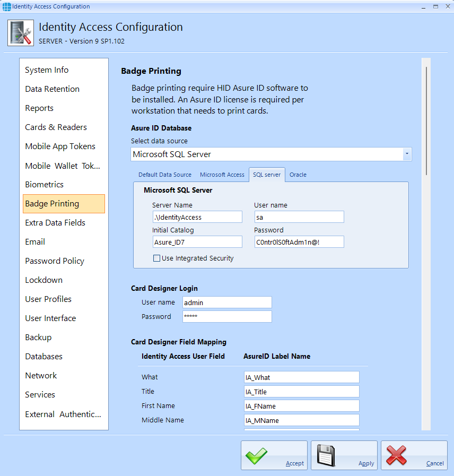Click the IA_MName label name field
454x476 pixels.
302,420
